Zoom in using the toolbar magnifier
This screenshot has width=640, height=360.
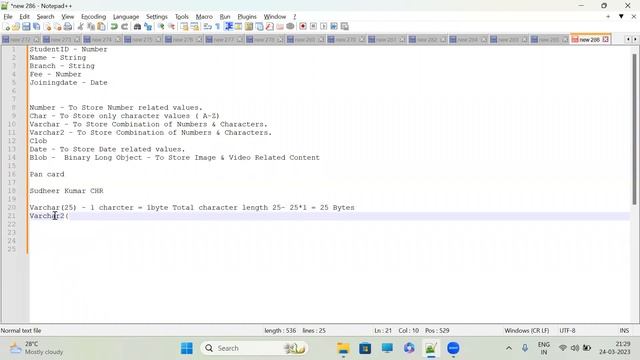click(x=161, y=27)
